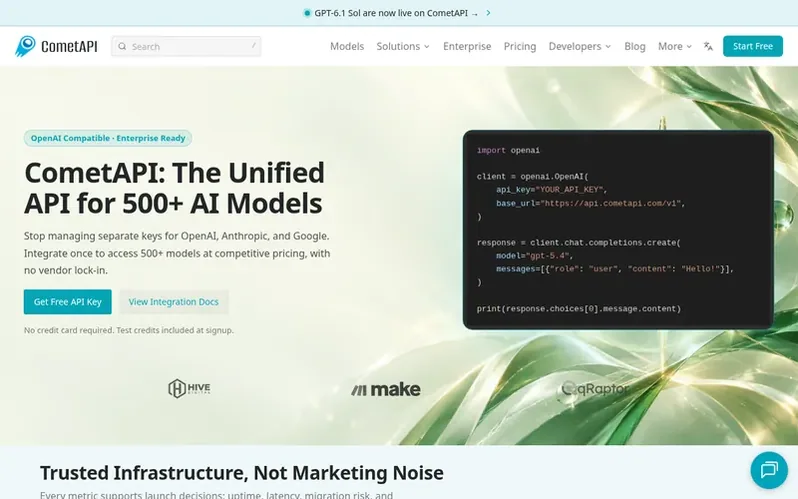Expand the Solutions dropdown menu
The width and height of the screenshot is (798, 499).
[x=403, y=46]
